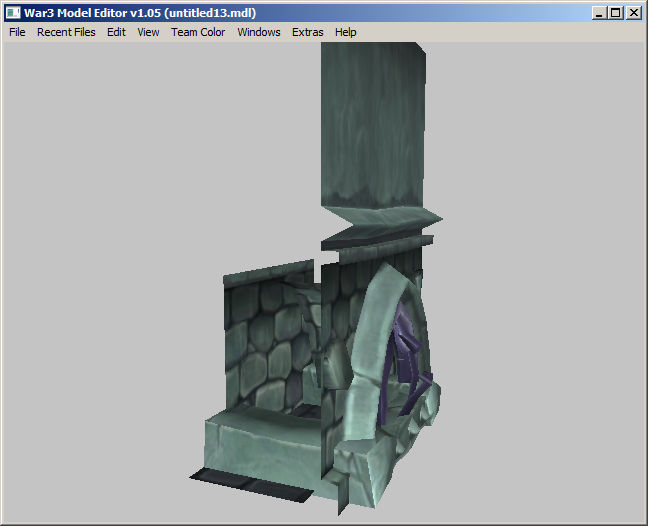Screen dimensions: 648x526
Task: Open the Recent Files menu
Action: [x=66, y=32]
